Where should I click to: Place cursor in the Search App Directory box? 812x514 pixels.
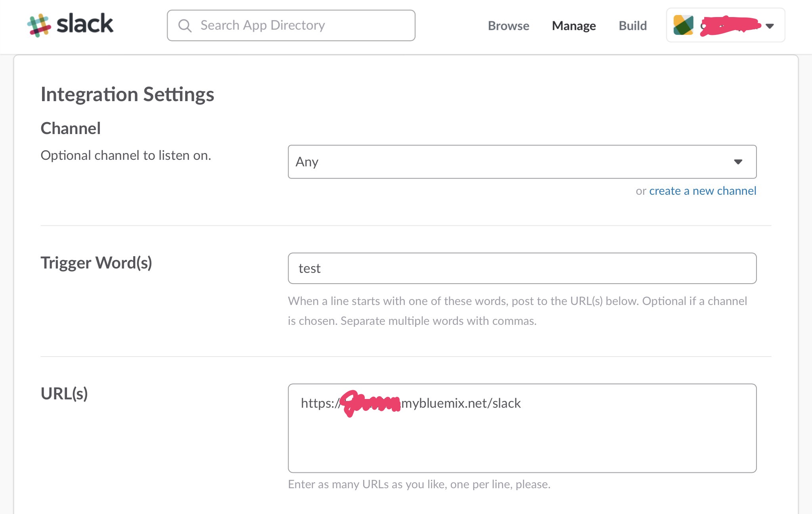[291, 25]
